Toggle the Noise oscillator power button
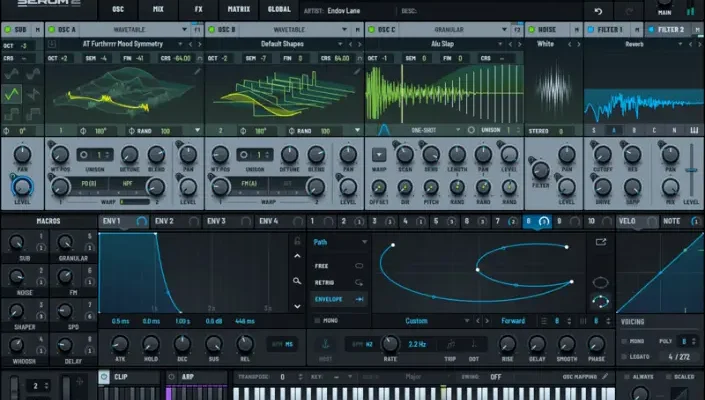 pos(531,30)
